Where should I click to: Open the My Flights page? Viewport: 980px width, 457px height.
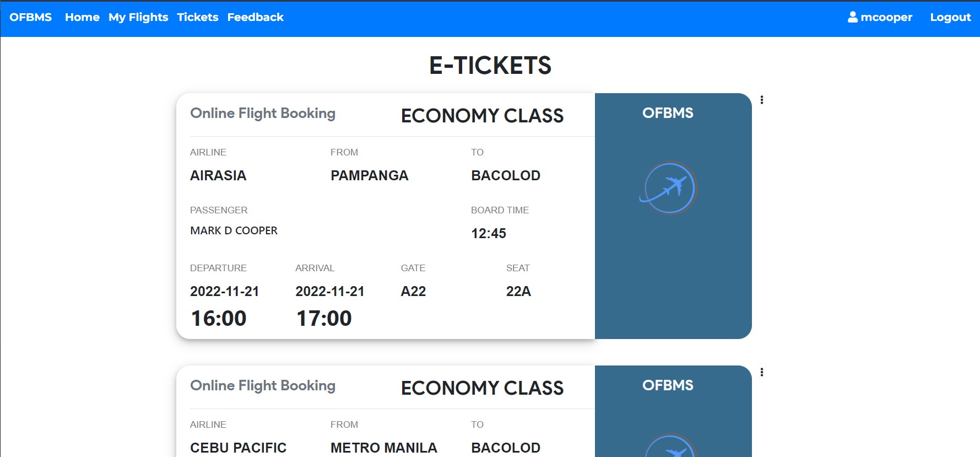[138, 17]
